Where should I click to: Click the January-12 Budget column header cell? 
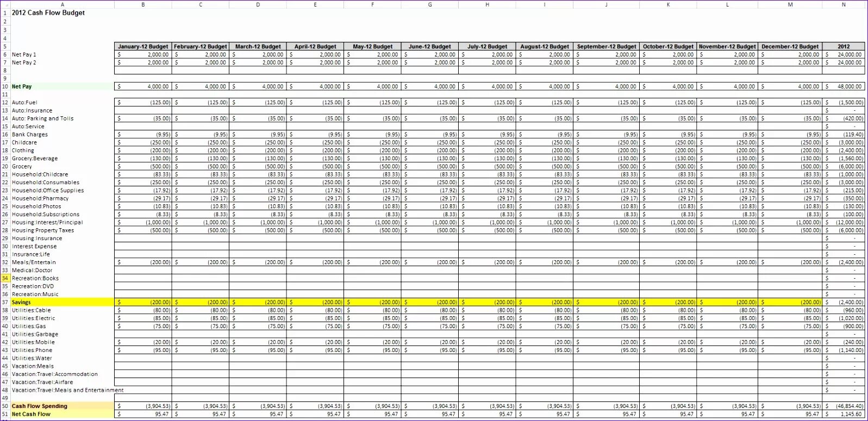143,47
